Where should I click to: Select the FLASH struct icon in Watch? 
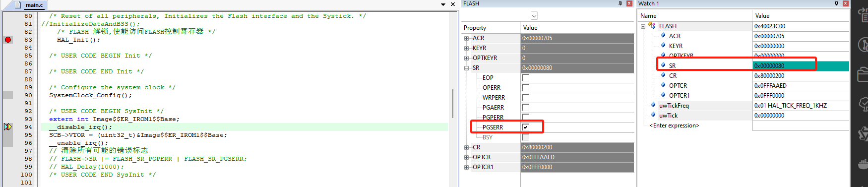(x=652, y=26)
